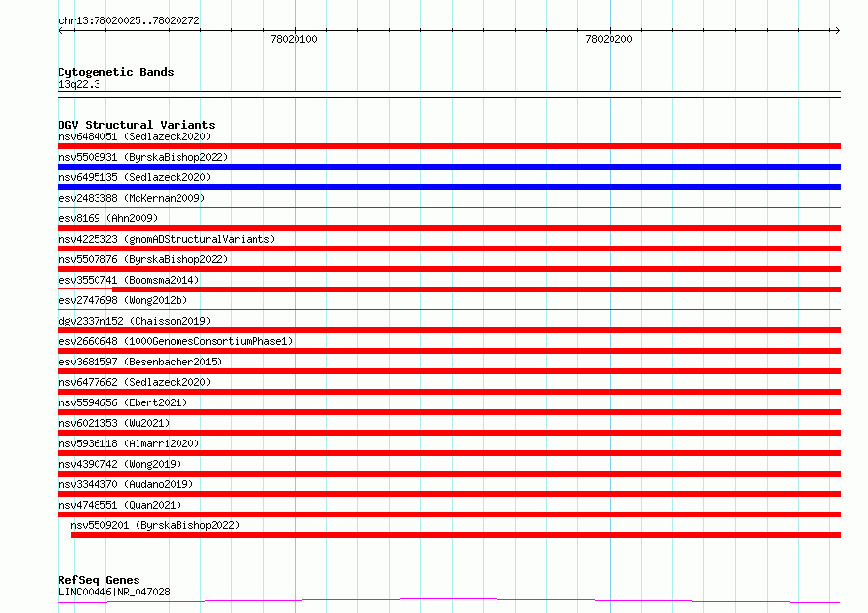868x613 pixels.
Task: Click the red bar under nsv4748551 (Quan2021)
Action: coord(449,515)
